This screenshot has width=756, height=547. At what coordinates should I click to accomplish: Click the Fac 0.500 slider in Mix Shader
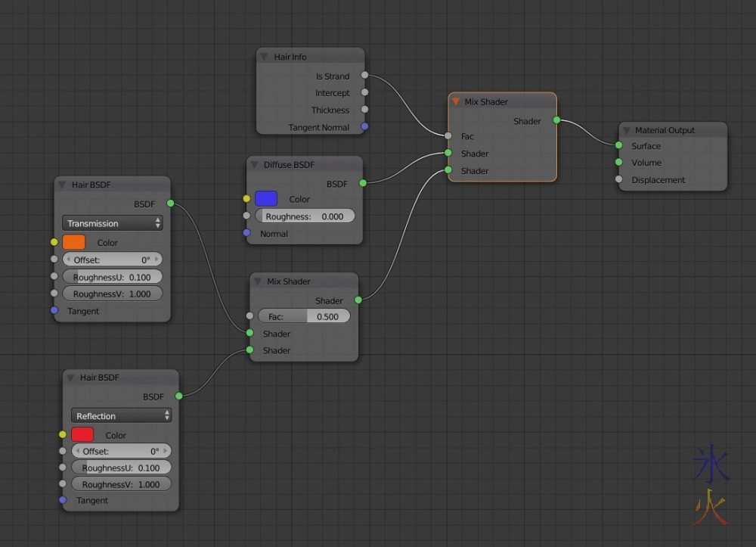pos(304,316)
